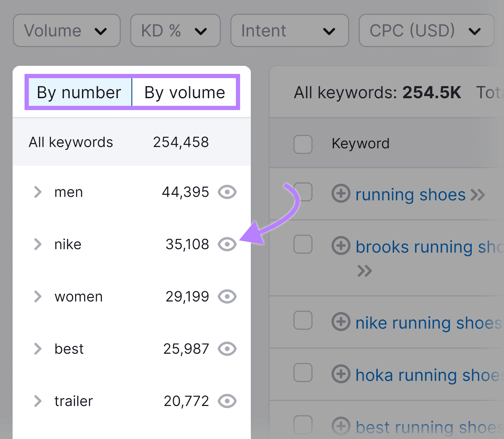Open the Intent filter dropdown
Viewport: 504px width, 439px height.
click(289, 31)
